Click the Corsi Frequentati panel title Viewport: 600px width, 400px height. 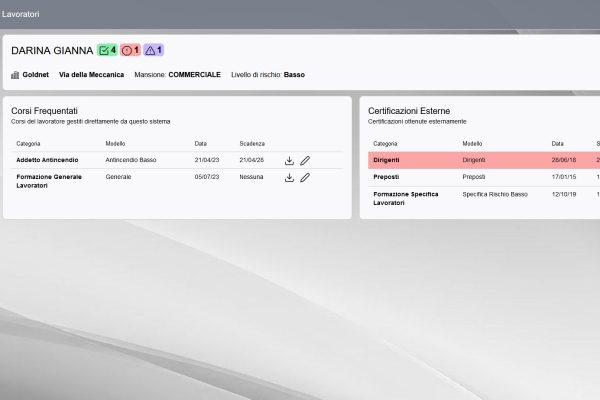tap(44, 111)
